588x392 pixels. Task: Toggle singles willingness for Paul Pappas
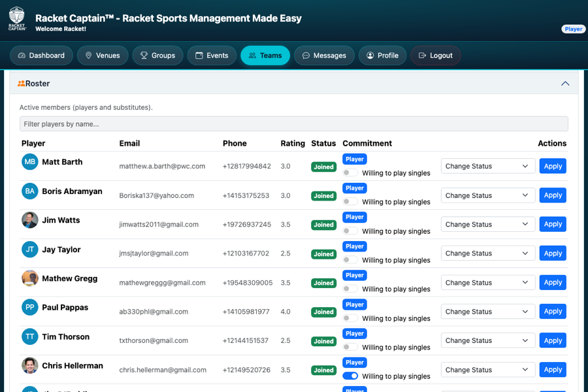pos(350,318)
